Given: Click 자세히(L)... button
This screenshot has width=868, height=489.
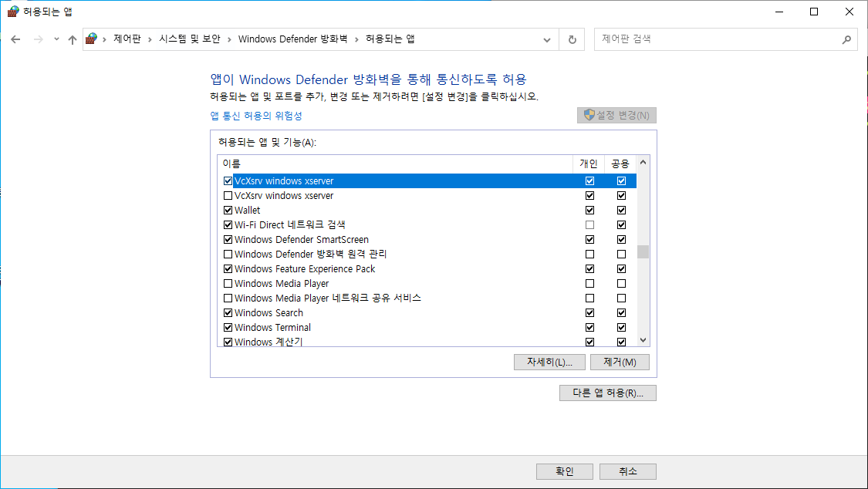Looking at the screenshot, I should tap(549, 363).
